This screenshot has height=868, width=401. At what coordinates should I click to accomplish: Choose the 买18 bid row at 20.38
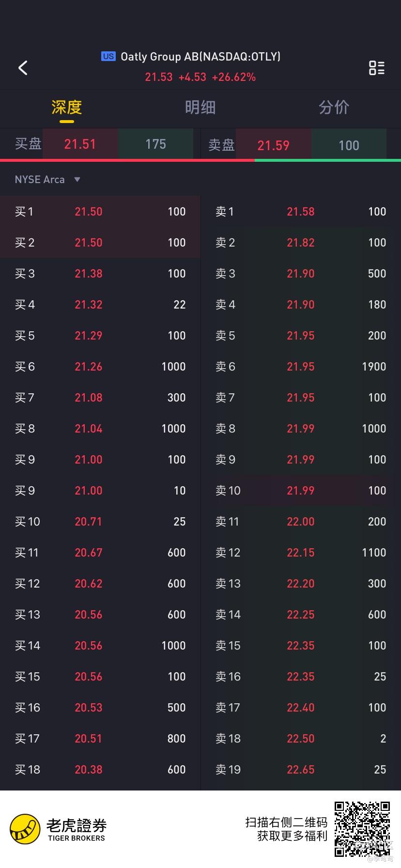100,770
